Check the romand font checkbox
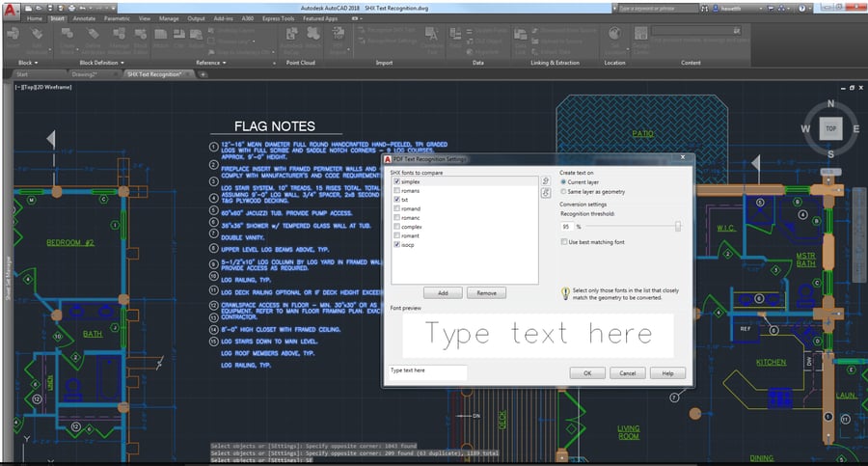This screenshot has width=868, height=466. coord(397,208)
